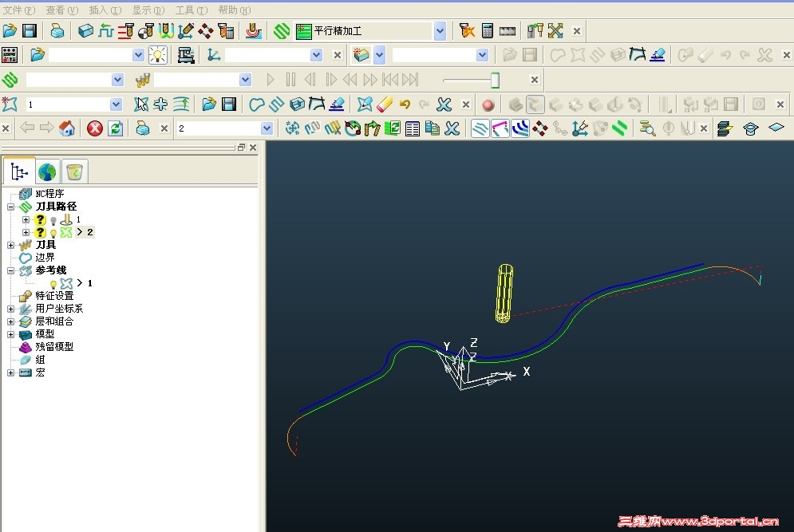Viewport: 794px width, 532px height.
Task: Select NC程序 in the tree
Action: [x=49, y=193]
